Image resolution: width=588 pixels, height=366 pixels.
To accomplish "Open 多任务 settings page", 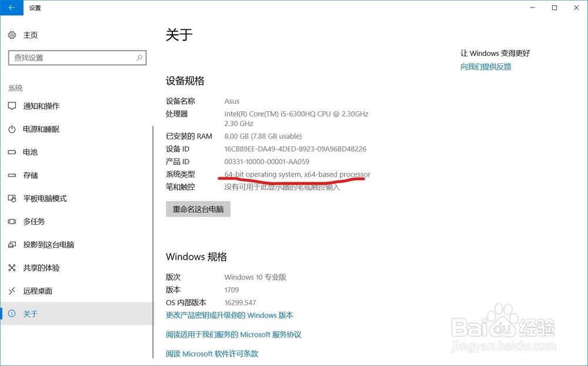I will pyautogui.click(x=34, y=221).
